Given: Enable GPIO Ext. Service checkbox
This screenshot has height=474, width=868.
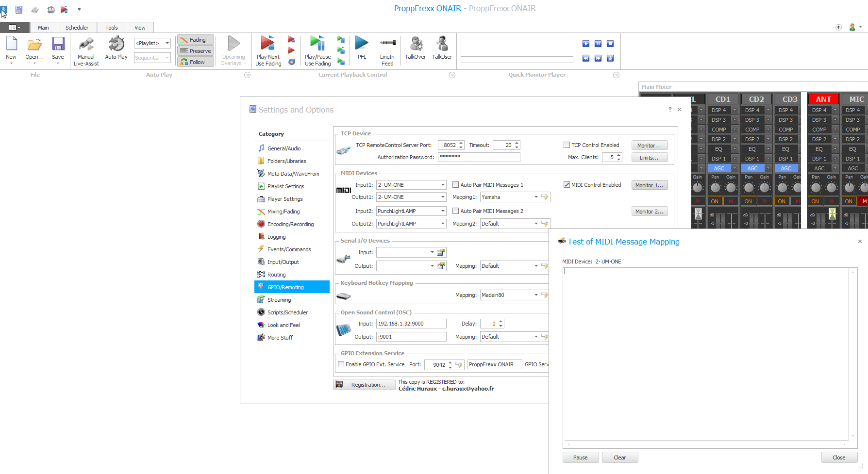Looking at the screenshot, I should click(341, 364).
